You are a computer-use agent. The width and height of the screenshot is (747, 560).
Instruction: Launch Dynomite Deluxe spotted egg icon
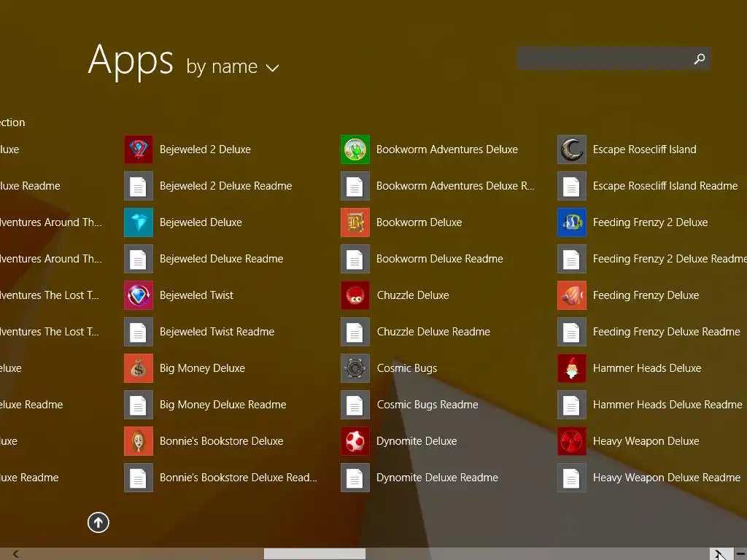pos(355,441)
